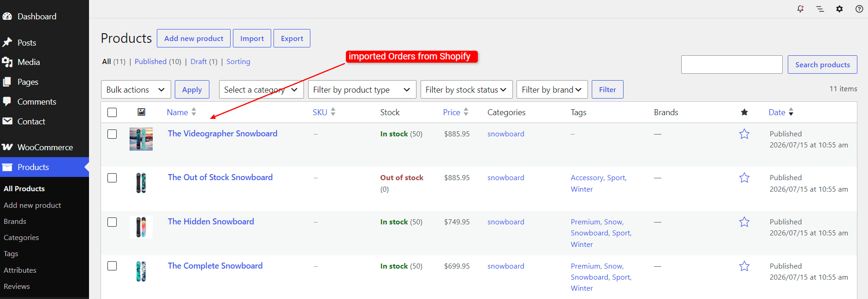Click the Import button
The image size is (868, 299).
252,38
